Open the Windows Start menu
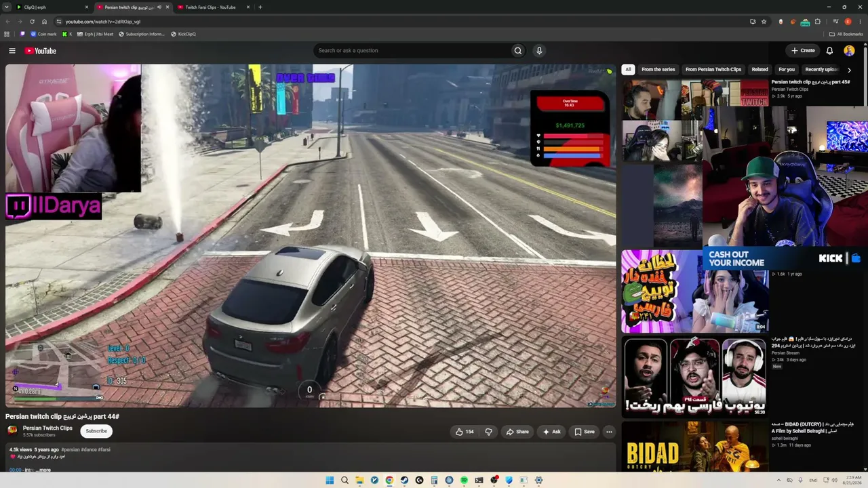This screenshot has width=868, height=488. [330, 481]
